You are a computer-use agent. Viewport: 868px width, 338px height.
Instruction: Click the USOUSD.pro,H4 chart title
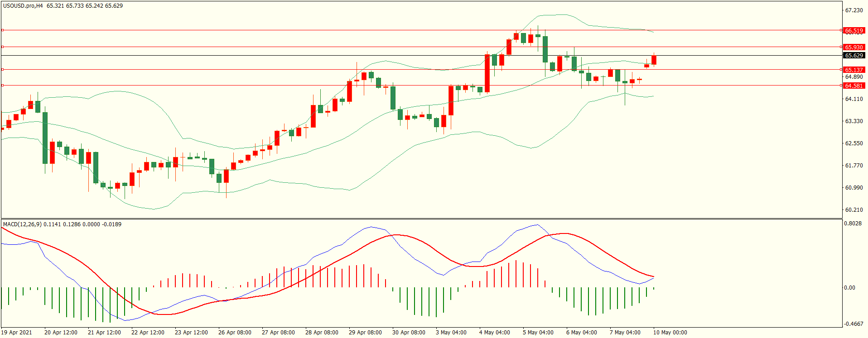pos(23,6)
